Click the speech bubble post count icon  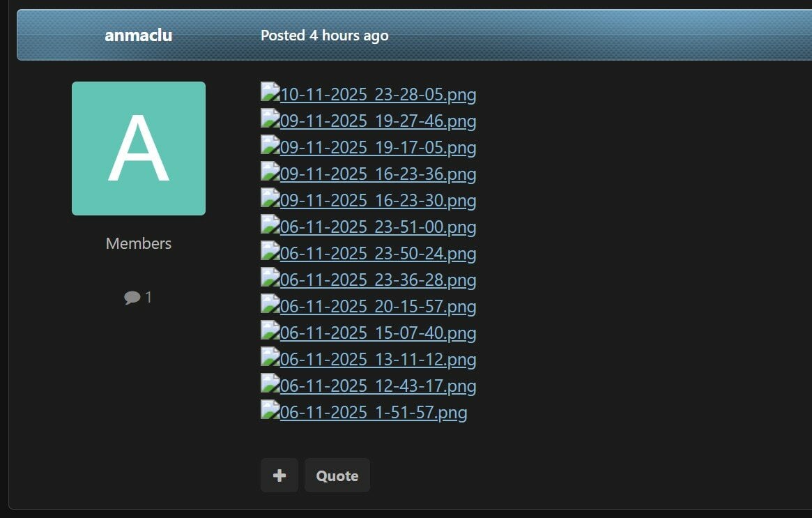point(132,297)
